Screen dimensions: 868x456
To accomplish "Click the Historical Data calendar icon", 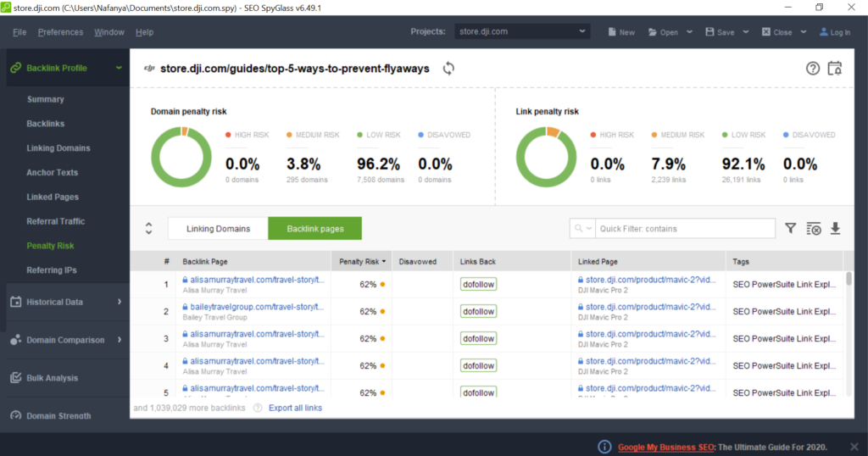I will pyautogui.click(x=15, y=302).
